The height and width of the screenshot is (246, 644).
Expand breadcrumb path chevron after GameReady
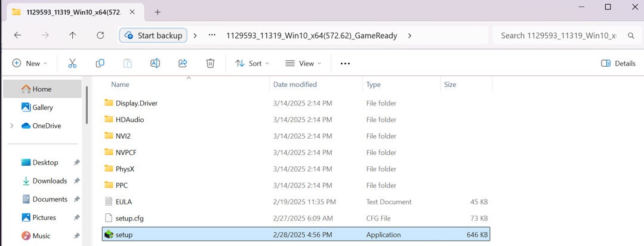[409, 36]
